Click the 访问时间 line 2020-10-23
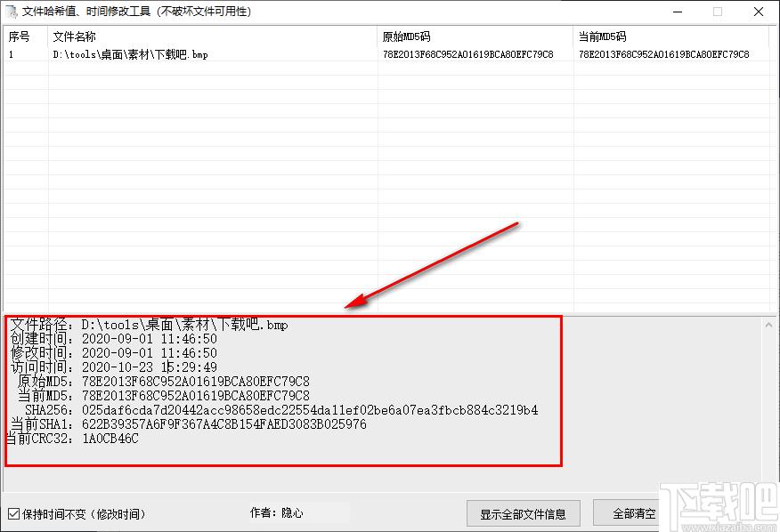The image size is (780, 532). pos(113,367)
